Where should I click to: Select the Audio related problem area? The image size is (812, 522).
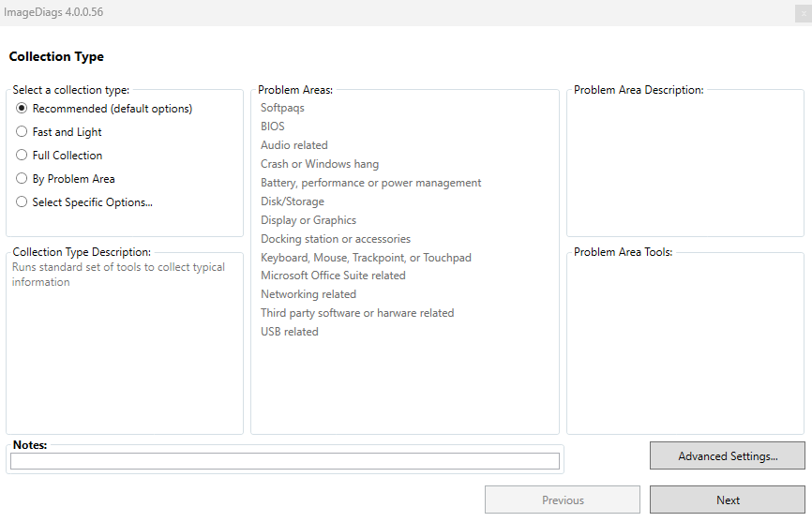click(x=294, y=145)
